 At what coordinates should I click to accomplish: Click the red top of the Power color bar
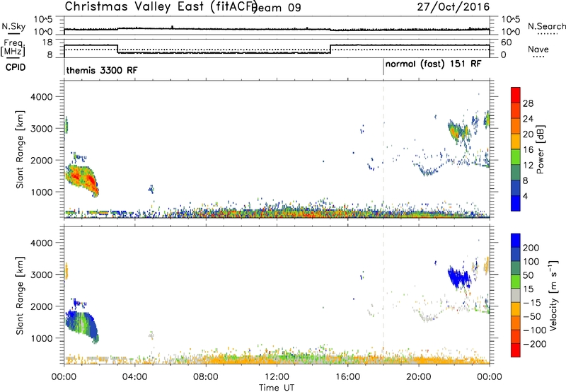(x=516, y=96)
